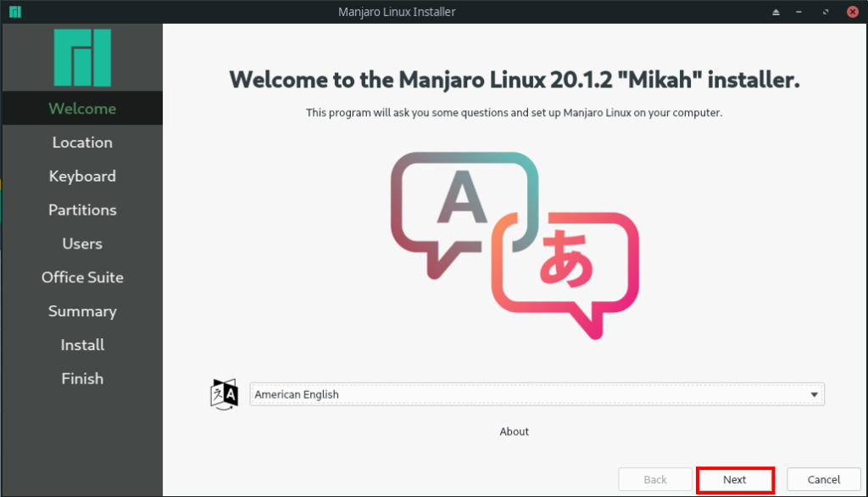The image size is (868, 497).
Task: Select the Keyboard step in the sidebar
Action: 82,176
